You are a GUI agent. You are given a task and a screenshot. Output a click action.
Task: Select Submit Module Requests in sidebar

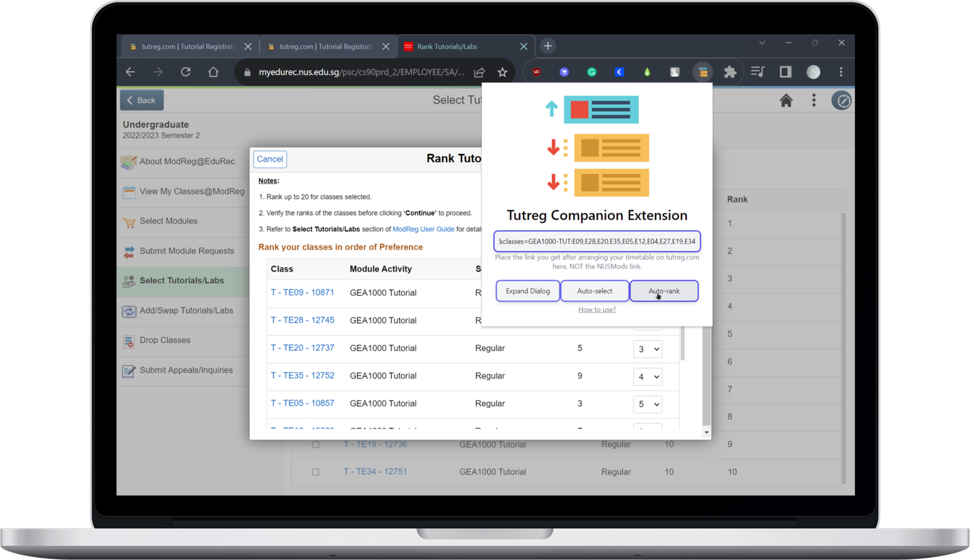coord(186,251)
